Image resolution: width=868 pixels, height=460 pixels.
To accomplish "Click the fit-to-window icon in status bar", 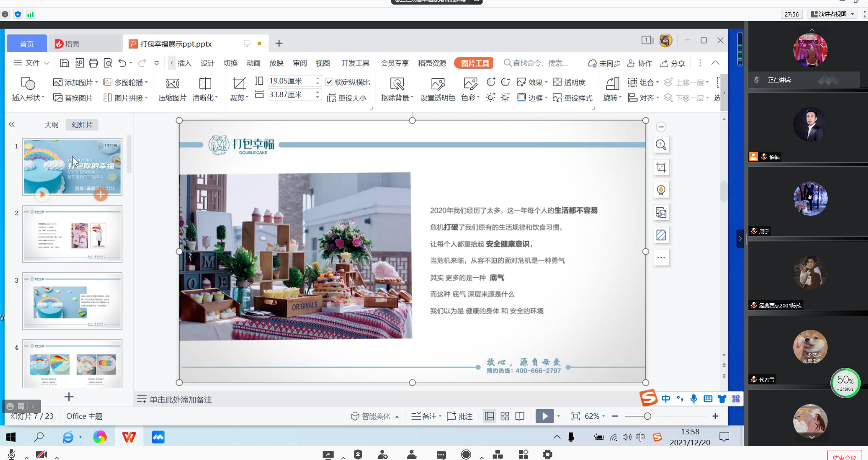I will [x=576, y=416].
